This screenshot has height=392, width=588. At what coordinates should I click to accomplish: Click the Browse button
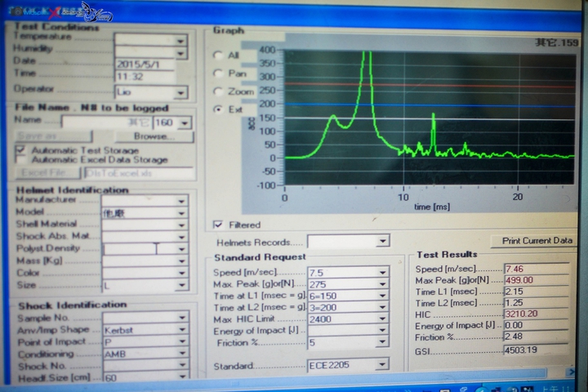pos(154,136)
